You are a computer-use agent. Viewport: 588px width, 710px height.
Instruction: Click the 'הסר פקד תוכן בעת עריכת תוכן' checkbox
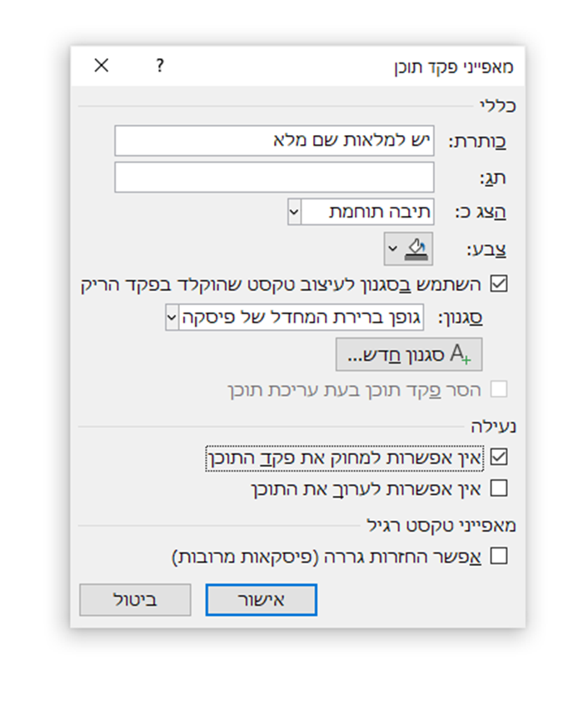pyautogui.click(x=499, y=389)
